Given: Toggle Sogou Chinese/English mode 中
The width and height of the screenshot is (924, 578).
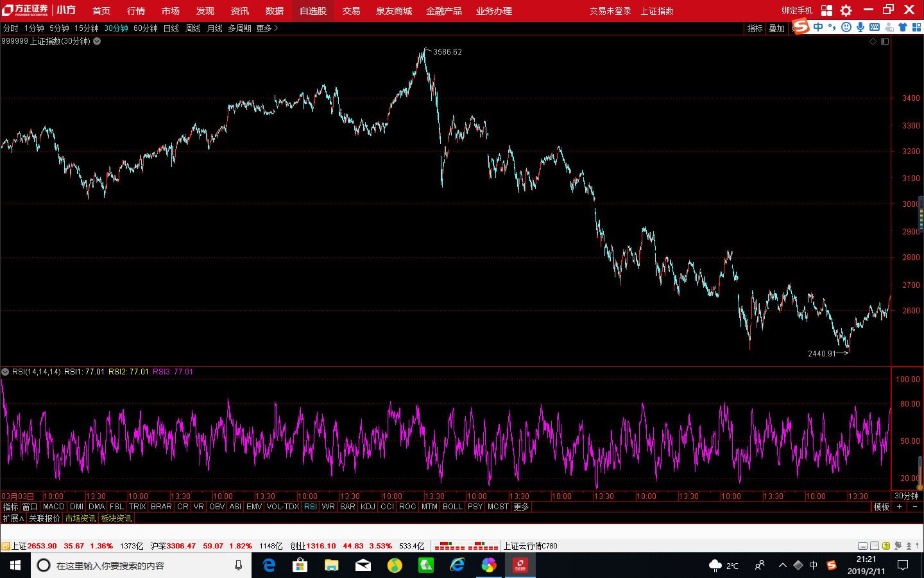Looking at the screenshot, I should coord(818,27).
